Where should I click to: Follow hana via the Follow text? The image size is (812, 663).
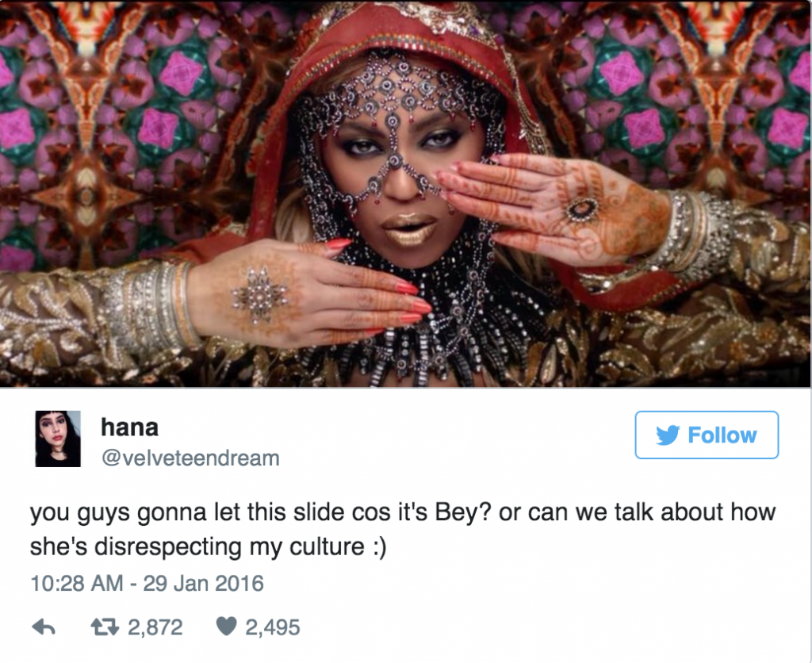(x=722, y=435)
